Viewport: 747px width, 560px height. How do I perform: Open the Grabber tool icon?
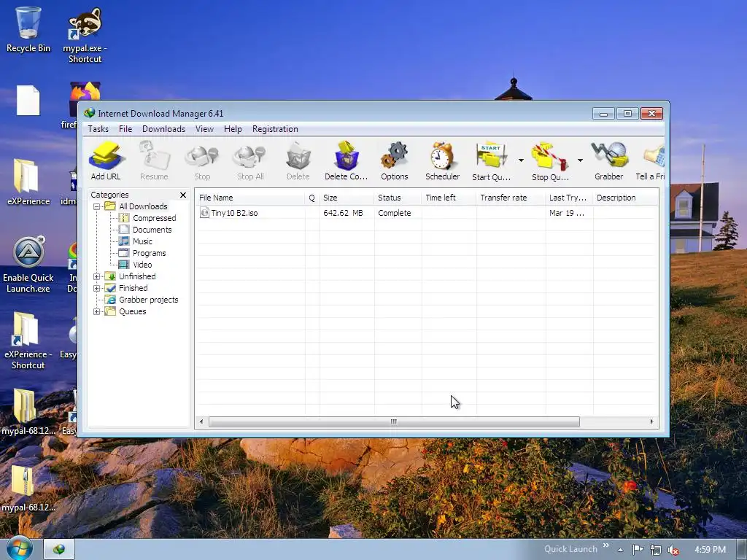(609, 161)
